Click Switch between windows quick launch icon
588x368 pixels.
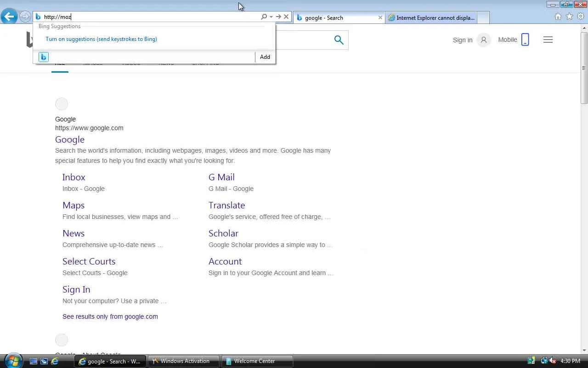[x=44, y=361]
